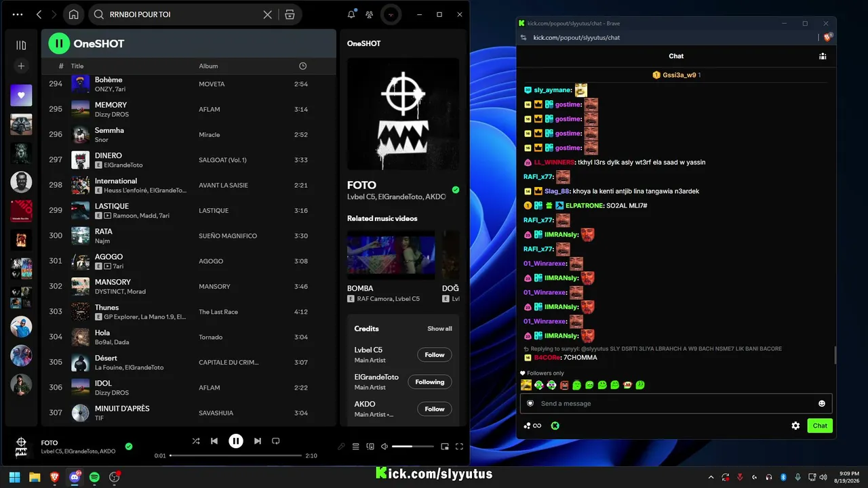Sort the track list by Title column

[77, 66]
